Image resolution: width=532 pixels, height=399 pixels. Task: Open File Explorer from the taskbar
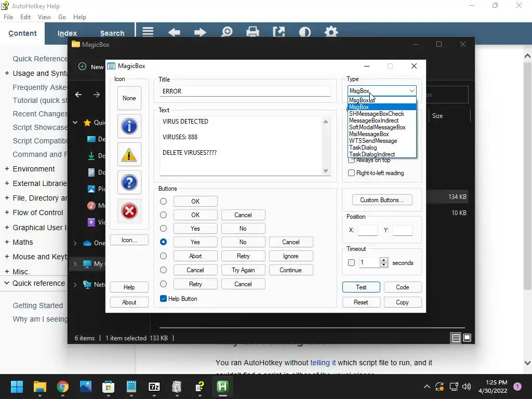pyautogui.click(x=39, y=387)
